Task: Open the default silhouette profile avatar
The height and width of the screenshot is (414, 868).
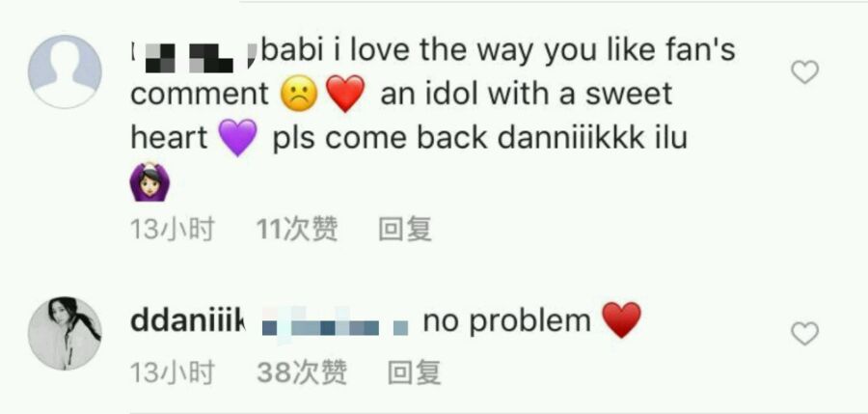Action: [x=65, y=71]
